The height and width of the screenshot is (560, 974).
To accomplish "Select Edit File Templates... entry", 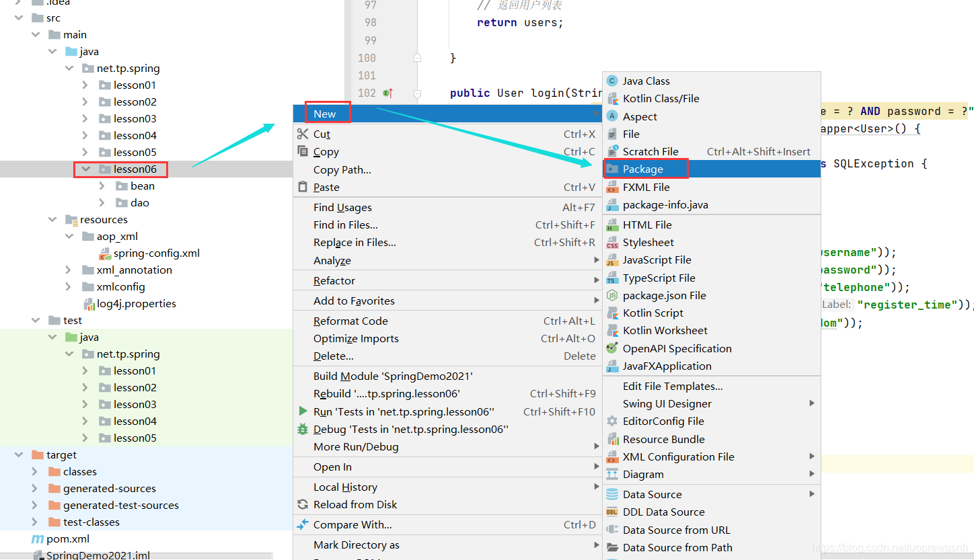I will tap(712, 386).
